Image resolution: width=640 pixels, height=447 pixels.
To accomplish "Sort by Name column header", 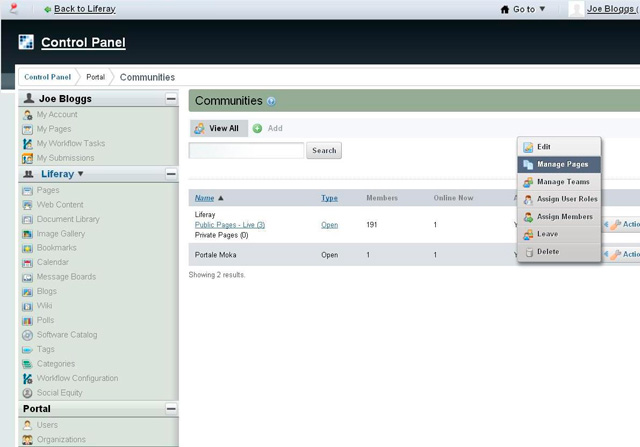I will click(x=204, y=198).
